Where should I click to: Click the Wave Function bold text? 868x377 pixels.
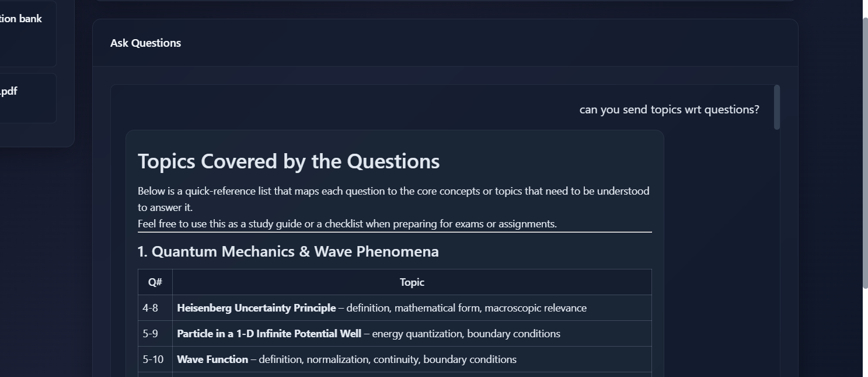pos(212,359)
